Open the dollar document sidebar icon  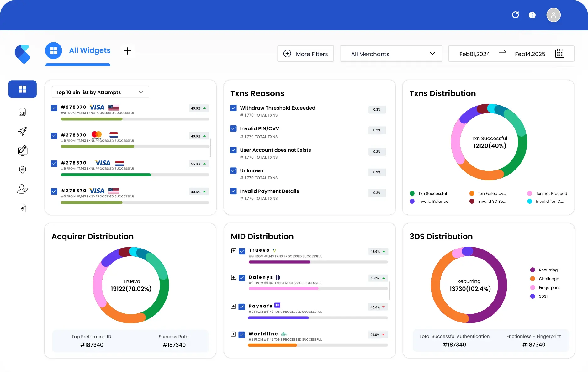click(22, 208)
